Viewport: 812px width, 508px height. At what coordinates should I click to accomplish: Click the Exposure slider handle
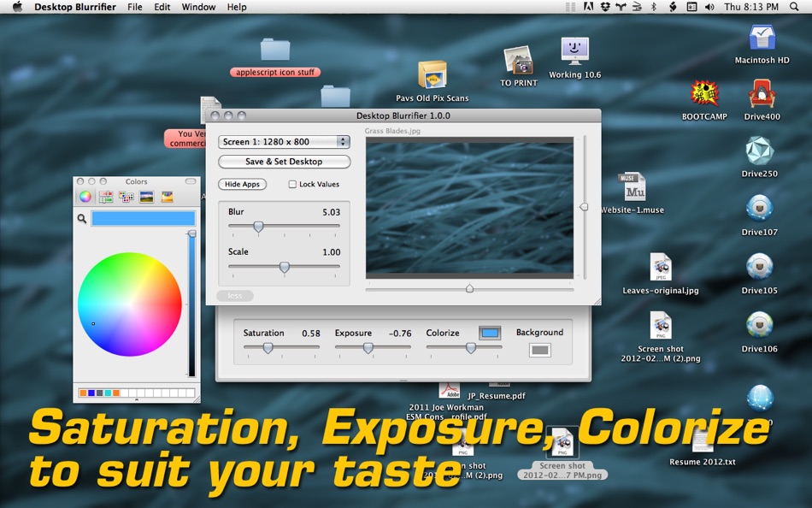[368, 348]
